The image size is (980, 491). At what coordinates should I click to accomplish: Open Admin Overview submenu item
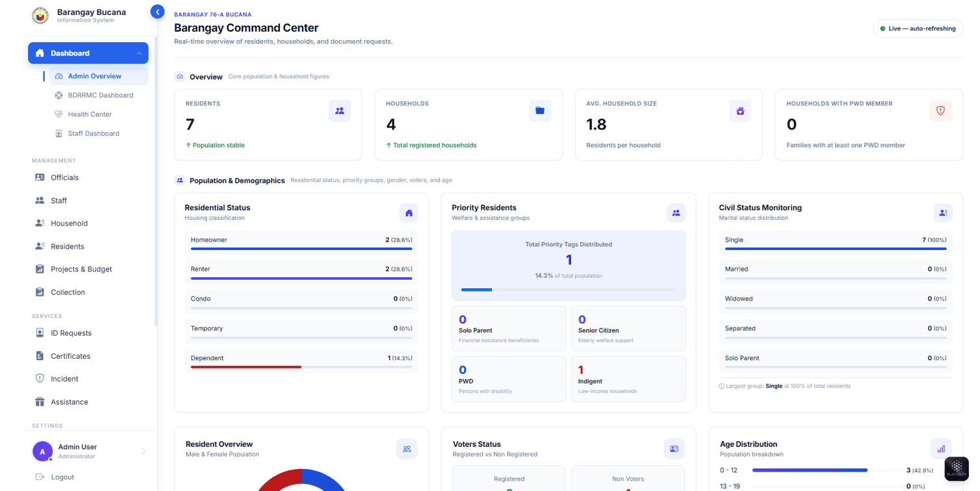[x=99, y=76]
